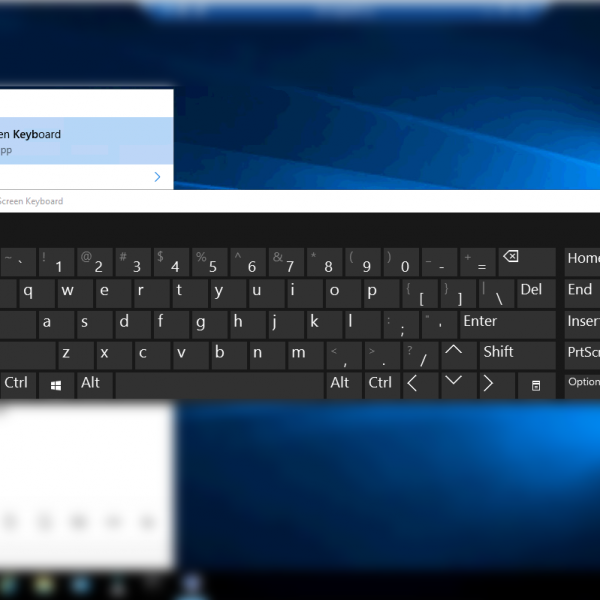Type the letter q key

[x=30, y=292]
